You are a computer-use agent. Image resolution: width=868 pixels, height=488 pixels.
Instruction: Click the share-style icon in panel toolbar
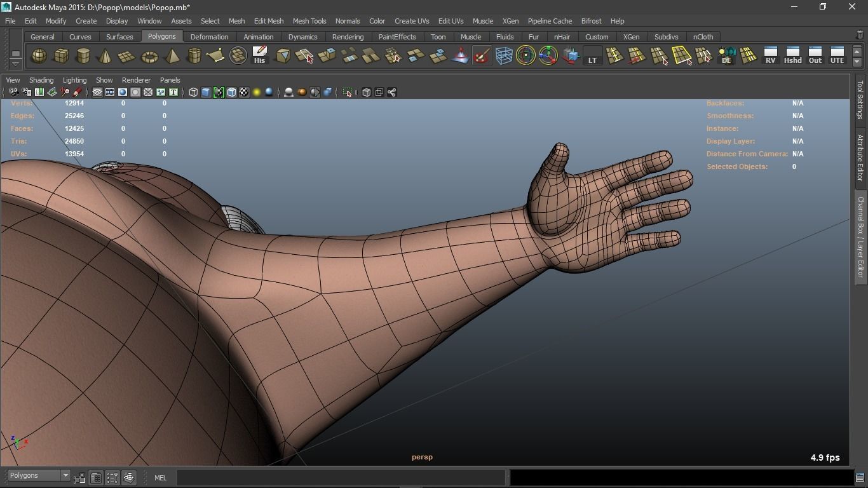(x=392, y=93)
